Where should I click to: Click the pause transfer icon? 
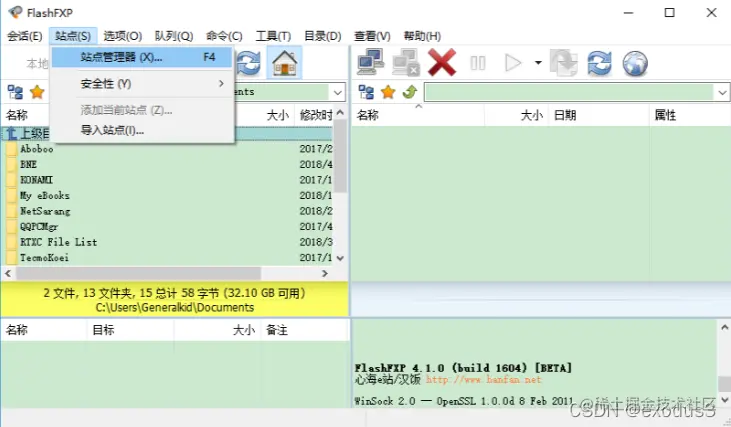(x=478, y=63)
